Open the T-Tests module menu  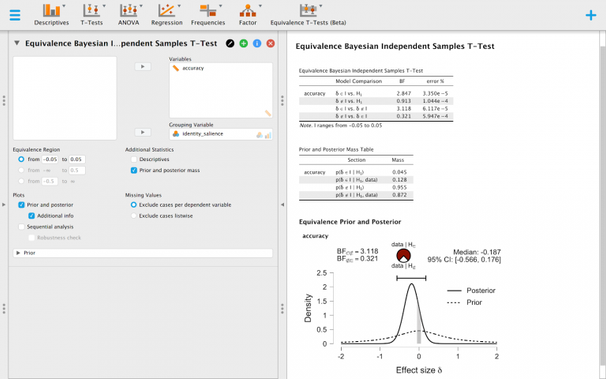tap(92, 15)
